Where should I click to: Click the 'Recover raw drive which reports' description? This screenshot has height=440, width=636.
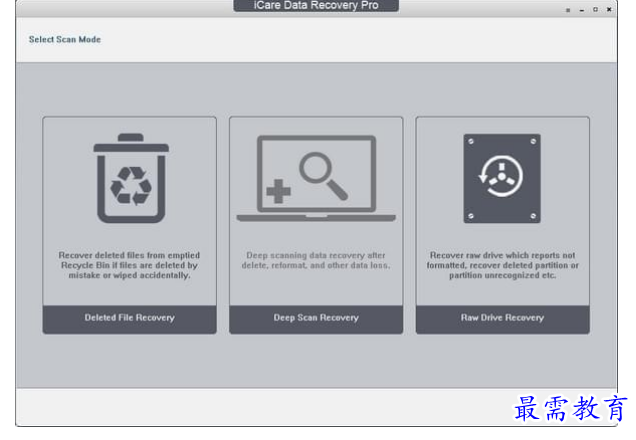tap(503, 265)
